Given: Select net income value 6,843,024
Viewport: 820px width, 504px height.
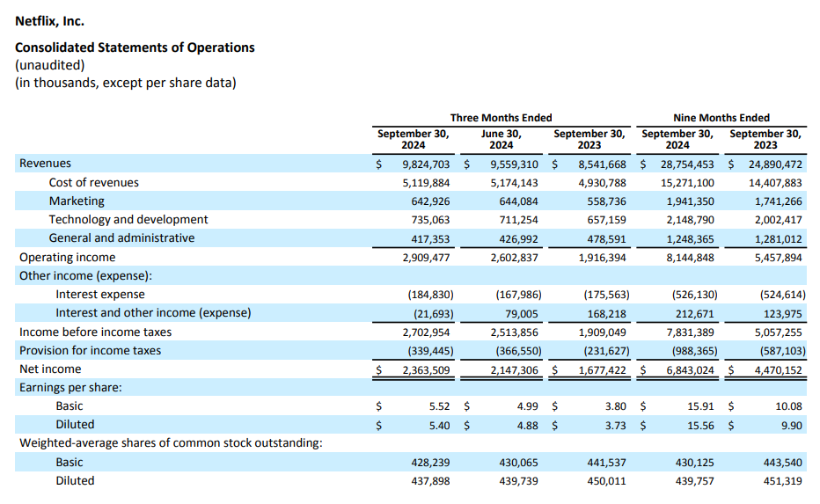Looking at the screenshot, I should point(691,370).
